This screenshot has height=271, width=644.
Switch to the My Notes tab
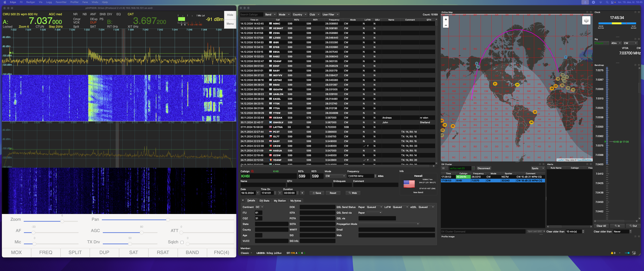(x=296, y=201)
